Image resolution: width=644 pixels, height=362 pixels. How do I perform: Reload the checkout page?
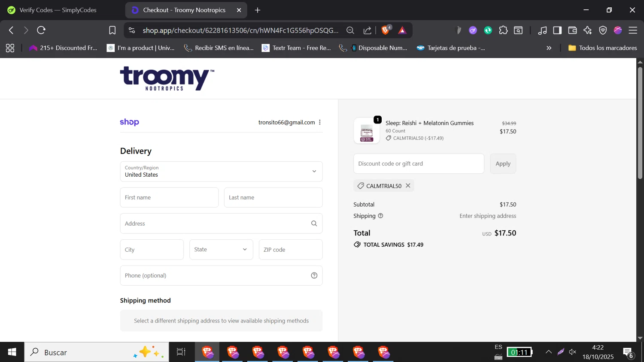click(41, 30)
